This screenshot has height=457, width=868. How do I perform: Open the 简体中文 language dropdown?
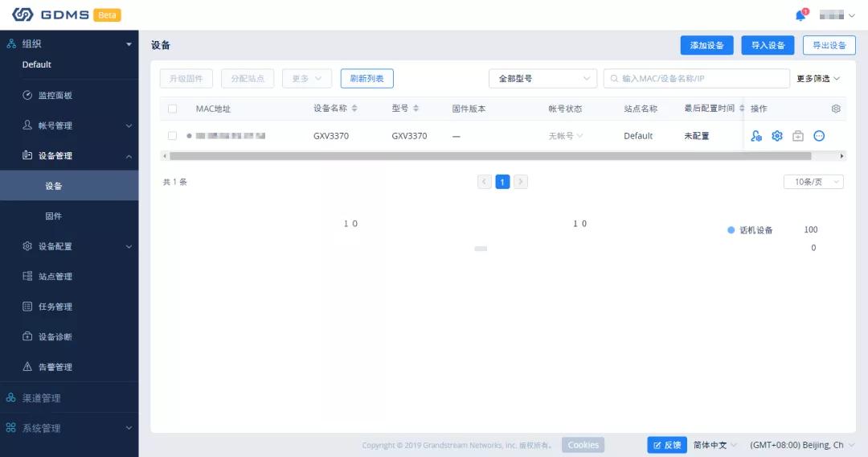pyautogui.click(x=714, y=445)
